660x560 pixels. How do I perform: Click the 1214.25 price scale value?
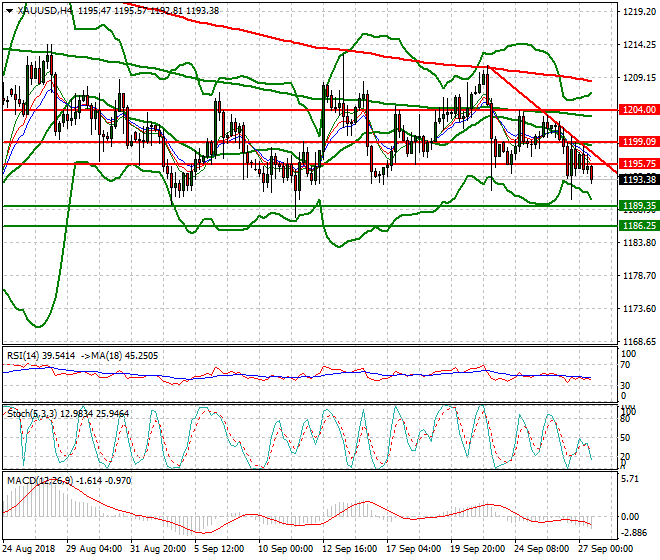coord(639,45)
